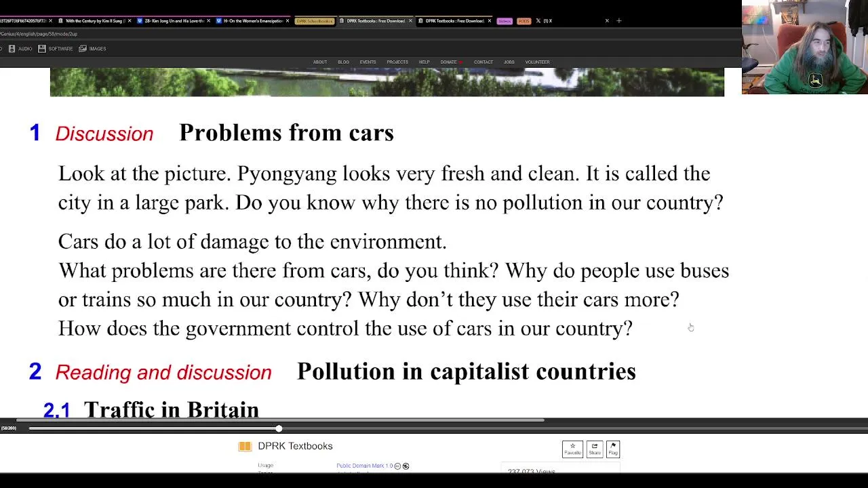Open the Volunteer link

538,62
